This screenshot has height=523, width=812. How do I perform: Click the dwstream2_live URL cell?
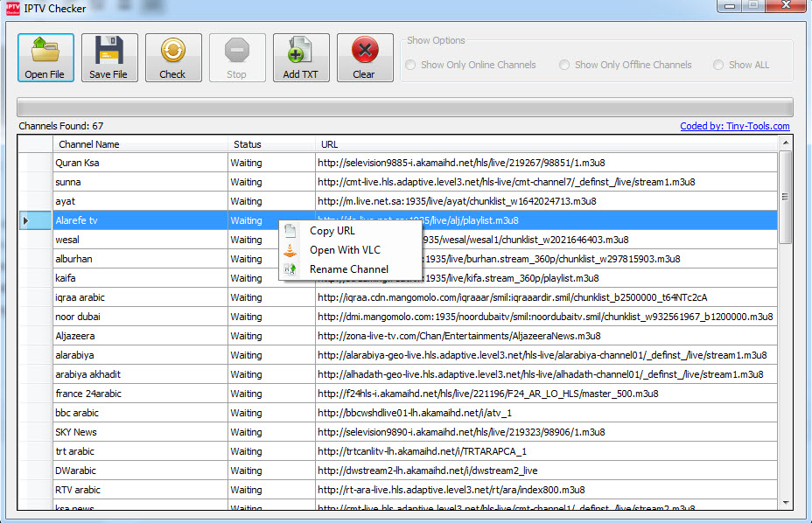click(x=546, y=471)
